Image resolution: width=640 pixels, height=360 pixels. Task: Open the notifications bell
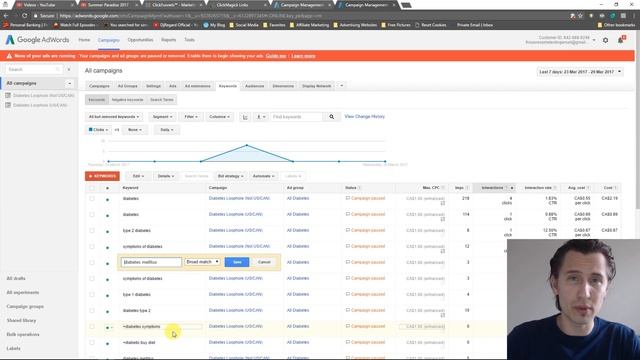coord(620,40)
